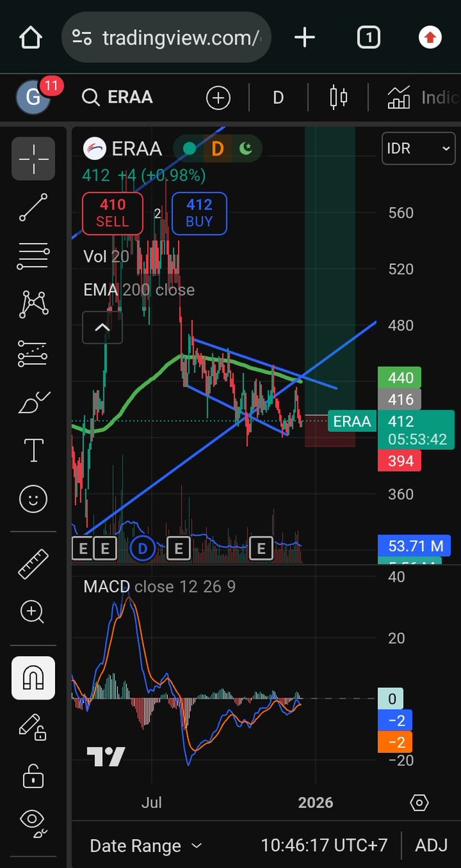
Task: Toggle stay in drawing mode
Action: [x=33, y=726]
